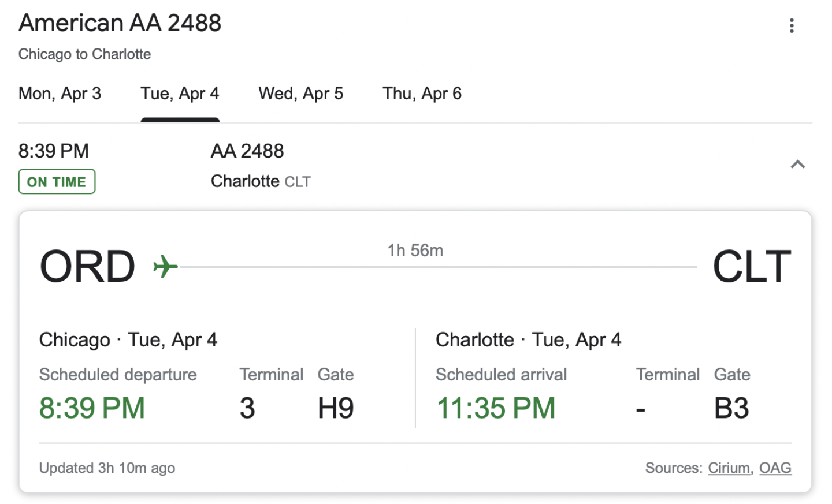Switch to the Mon, Apr 3 tab
The height and width of the screenshot is (504, 832).
60,94
